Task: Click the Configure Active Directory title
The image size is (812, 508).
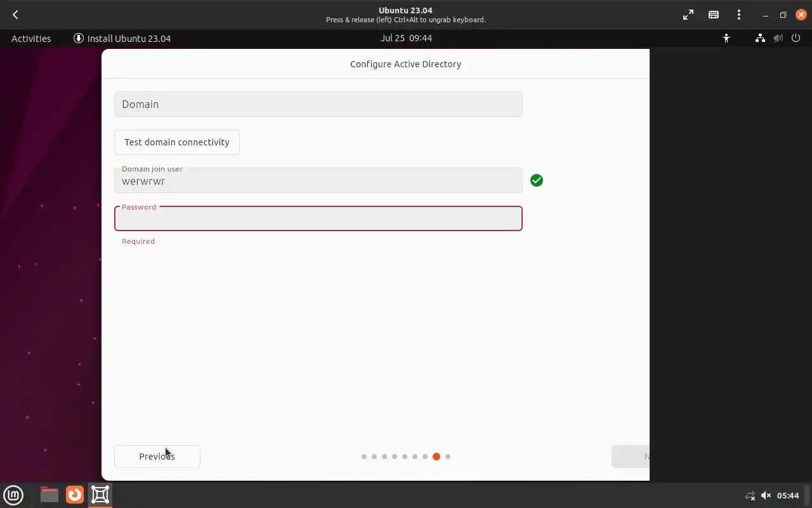Action: [x=406, y=64]
